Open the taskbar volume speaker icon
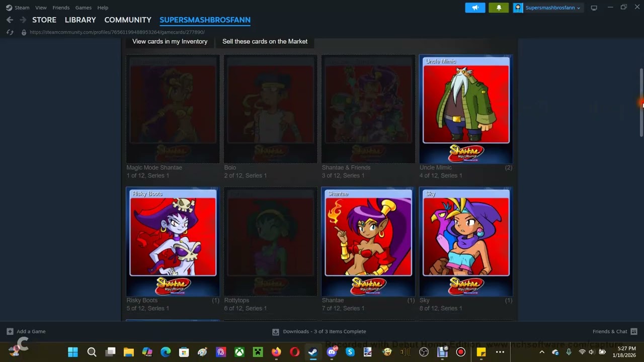This screenshot has width=644, height=362. pyautogui.click(x=592, y=352)
